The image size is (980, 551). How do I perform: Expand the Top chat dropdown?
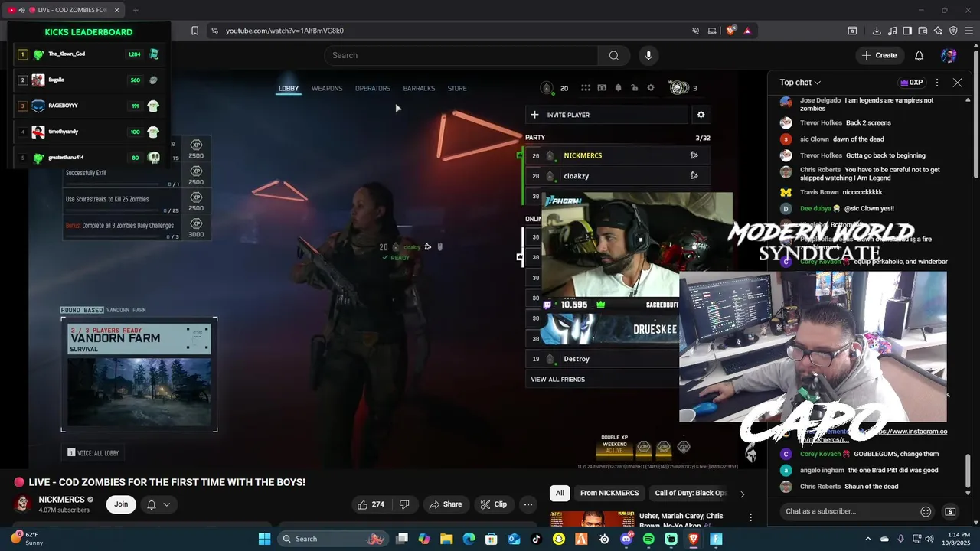[800, 83]
